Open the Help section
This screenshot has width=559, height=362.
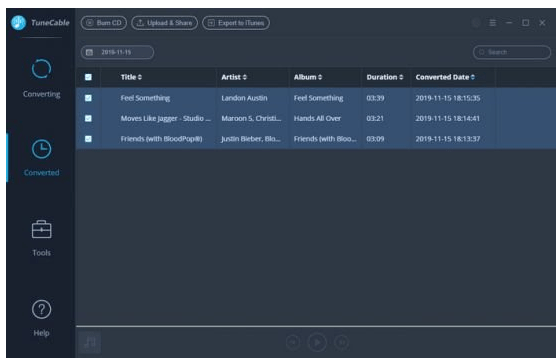pyautogui.click(x=41, y=318)
